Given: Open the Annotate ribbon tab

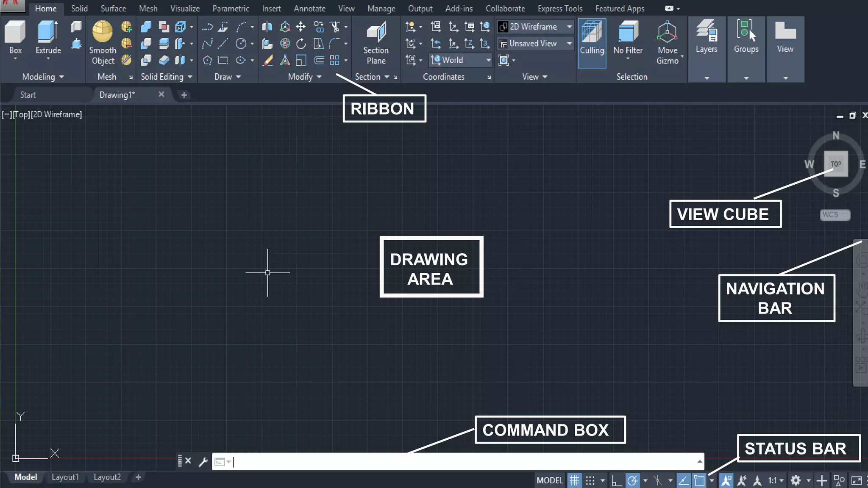Looking at the screenshot, I should (310, 8).
